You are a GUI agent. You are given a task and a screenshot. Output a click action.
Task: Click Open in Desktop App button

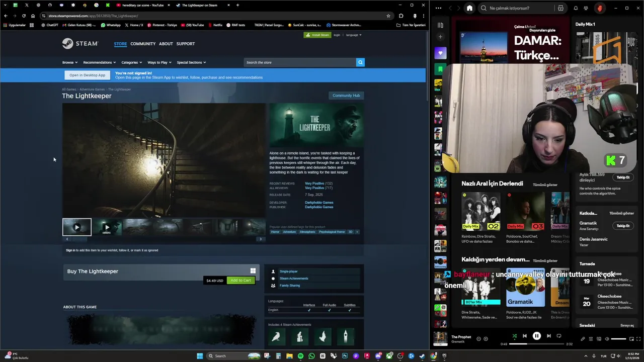point(87,75)
